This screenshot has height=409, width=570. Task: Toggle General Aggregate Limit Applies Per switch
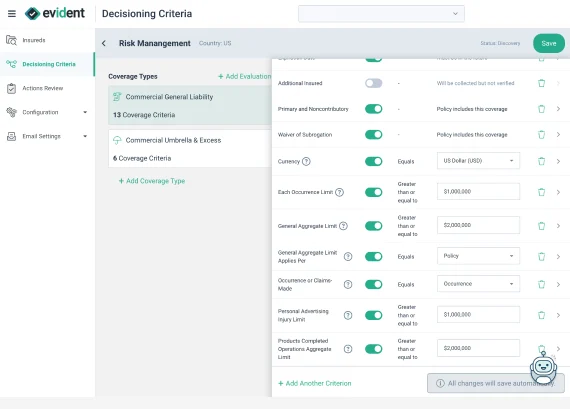pyautogui.click(x=374, y=257)
